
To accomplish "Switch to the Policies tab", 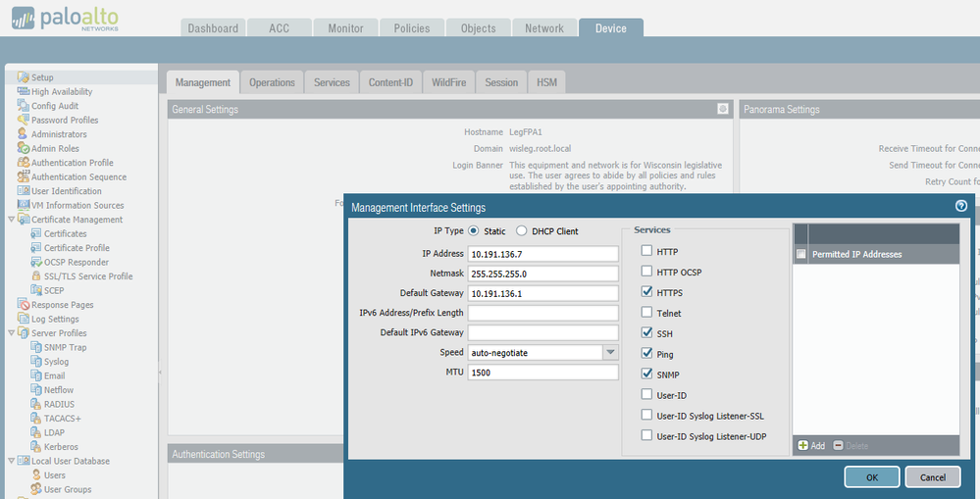I will pos(412,28).
